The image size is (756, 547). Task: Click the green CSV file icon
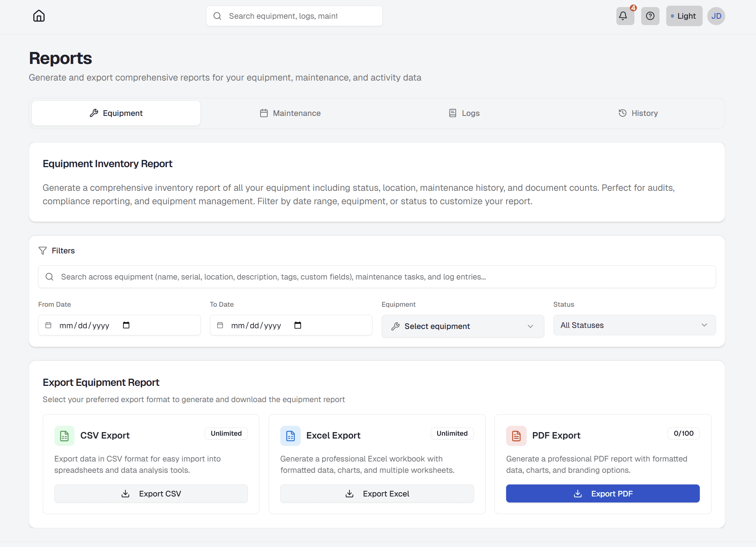(64, 436)
